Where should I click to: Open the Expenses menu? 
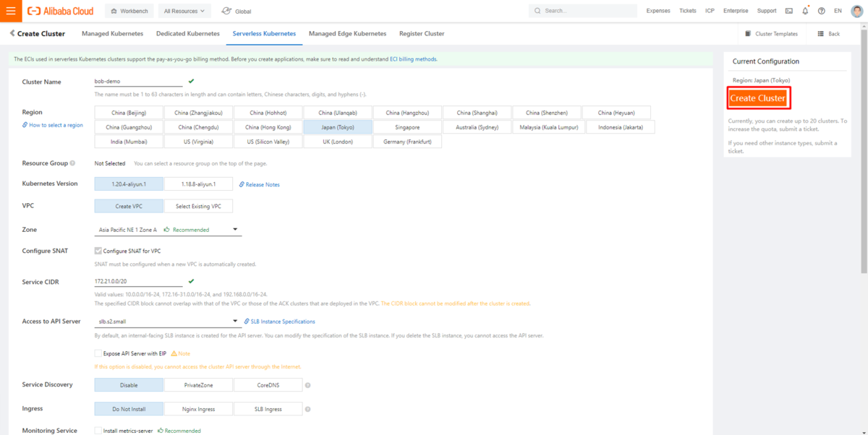pos(658,11)
